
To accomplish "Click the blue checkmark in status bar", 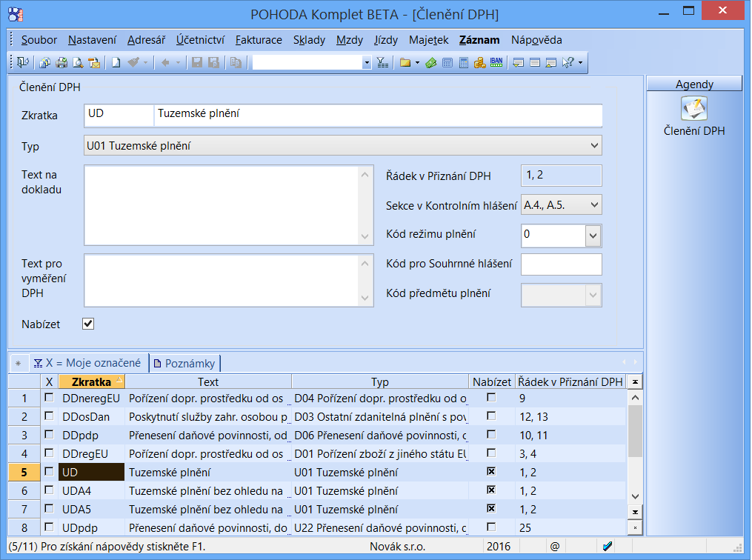I will pos(608,546).
